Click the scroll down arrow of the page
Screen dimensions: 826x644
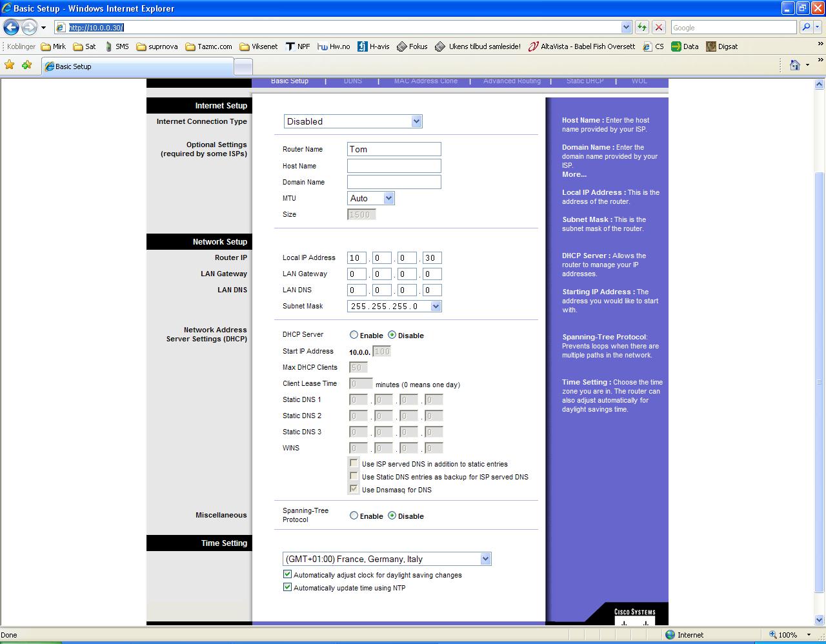(820, 621)
